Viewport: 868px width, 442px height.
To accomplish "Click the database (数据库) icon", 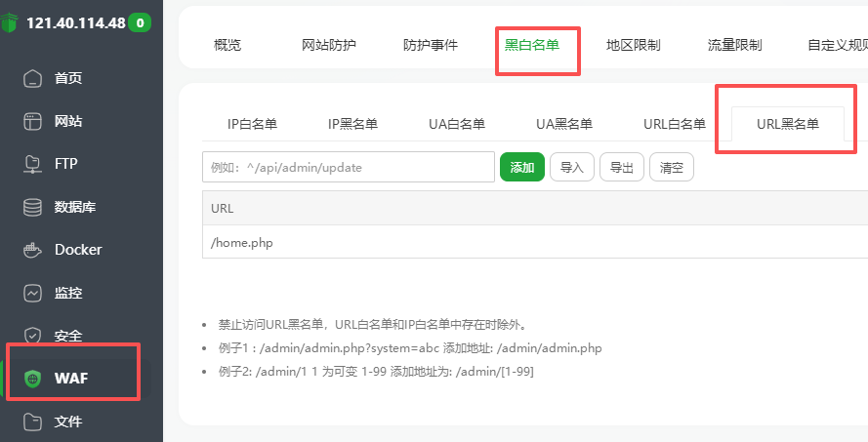I will pyautogui.click(x=34, y=207).
